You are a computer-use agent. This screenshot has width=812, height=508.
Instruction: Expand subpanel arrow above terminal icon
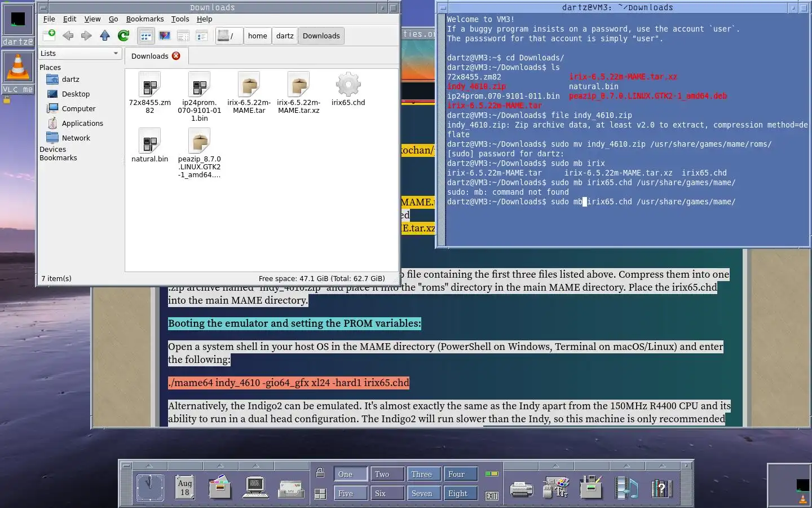[255, 466]
